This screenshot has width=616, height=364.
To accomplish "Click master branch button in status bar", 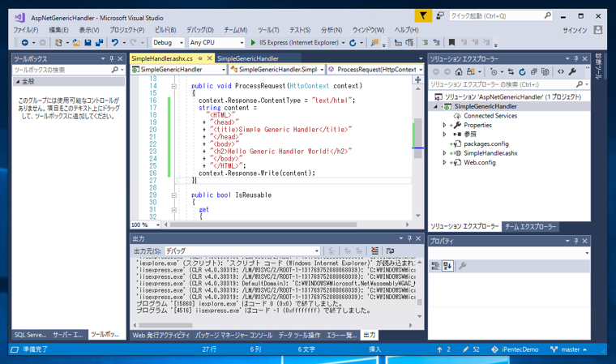I will [571, 349].
